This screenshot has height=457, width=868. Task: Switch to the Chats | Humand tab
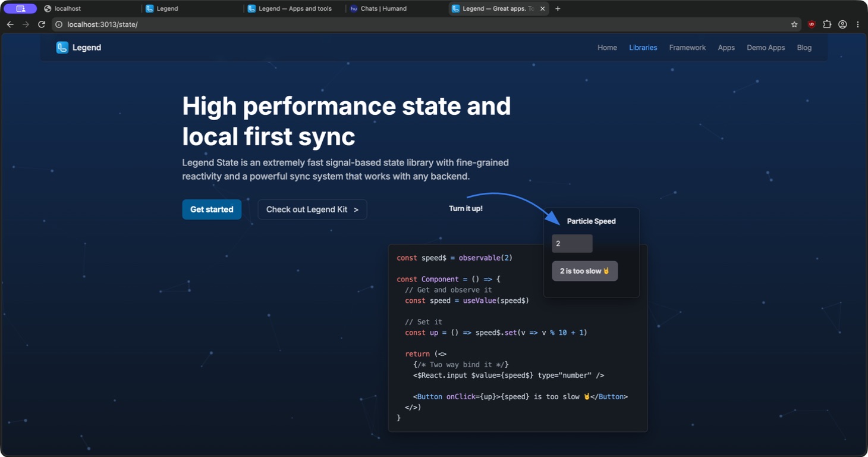(x=395, y=9)
